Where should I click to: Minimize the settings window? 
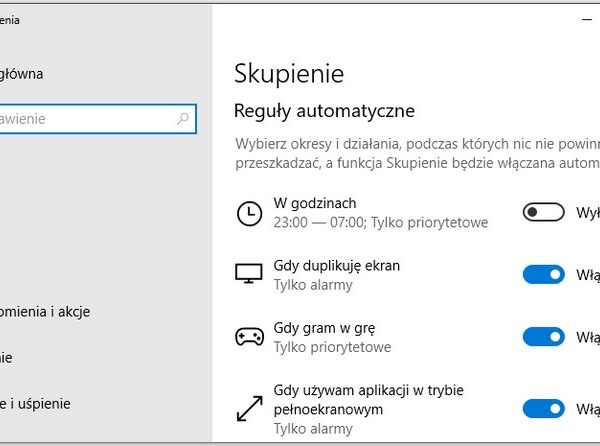(x=586, y=19)
